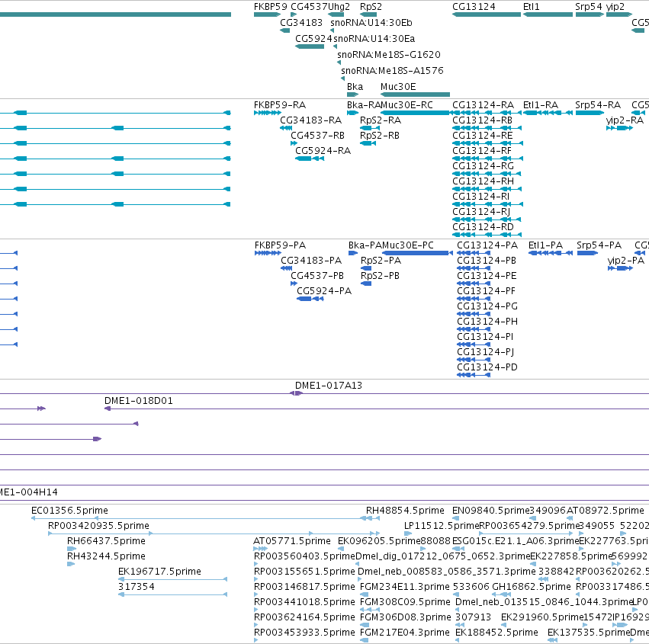The image size is (649, 644).
Task: Click the EK188452.5prime EST label
Action: click(496, 633)
